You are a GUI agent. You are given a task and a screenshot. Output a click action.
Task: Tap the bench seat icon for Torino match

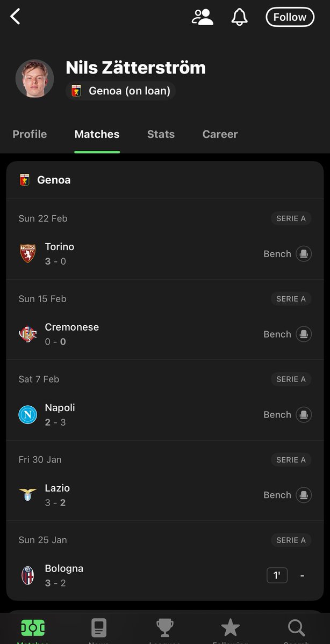pyautogui.click(x=304, y=254)
